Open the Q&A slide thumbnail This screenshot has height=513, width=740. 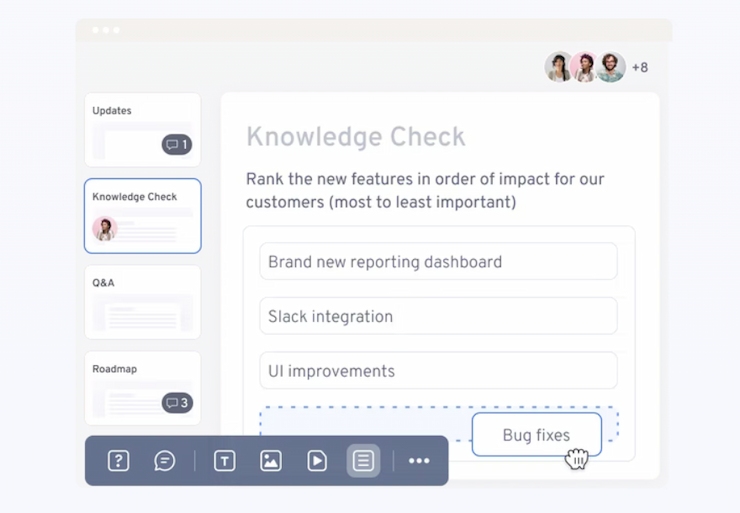point(143,302)
